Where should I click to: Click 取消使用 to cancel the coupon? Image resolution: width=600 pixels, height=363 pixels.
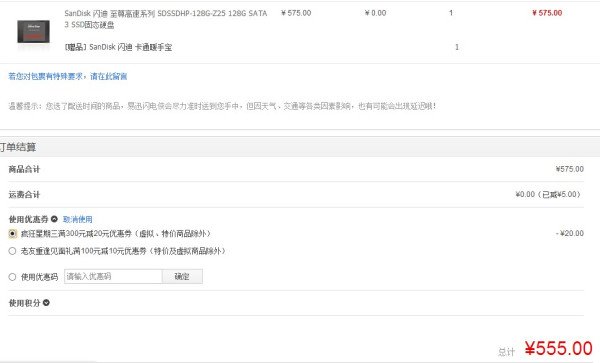77,219
